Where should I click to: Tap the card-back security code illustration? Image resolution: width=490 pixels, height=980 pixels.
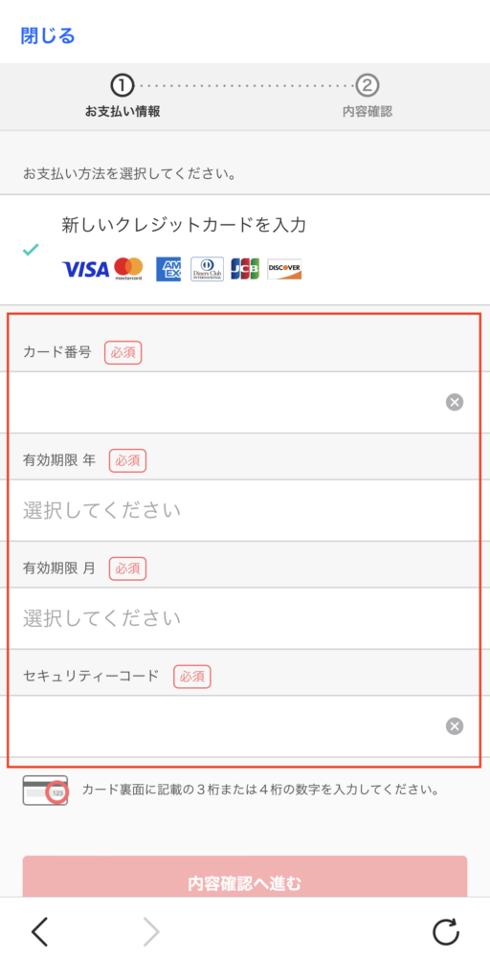coord(46,790)
